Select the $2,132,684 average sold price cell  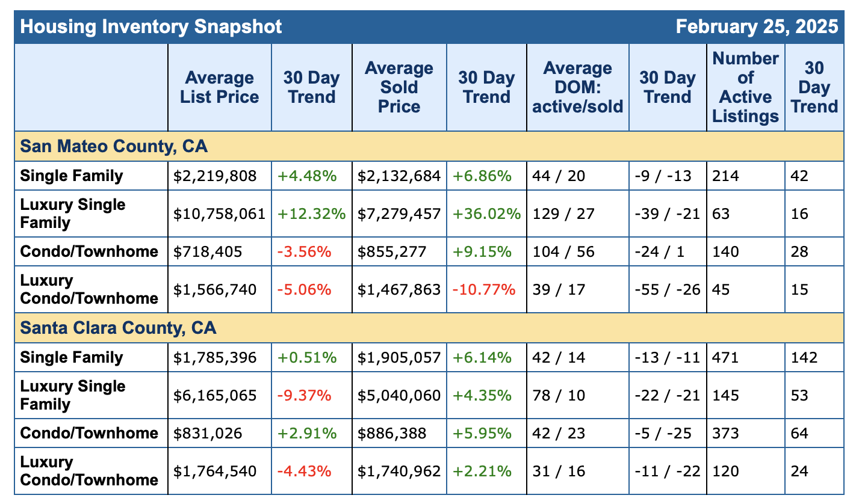(399, 176)
